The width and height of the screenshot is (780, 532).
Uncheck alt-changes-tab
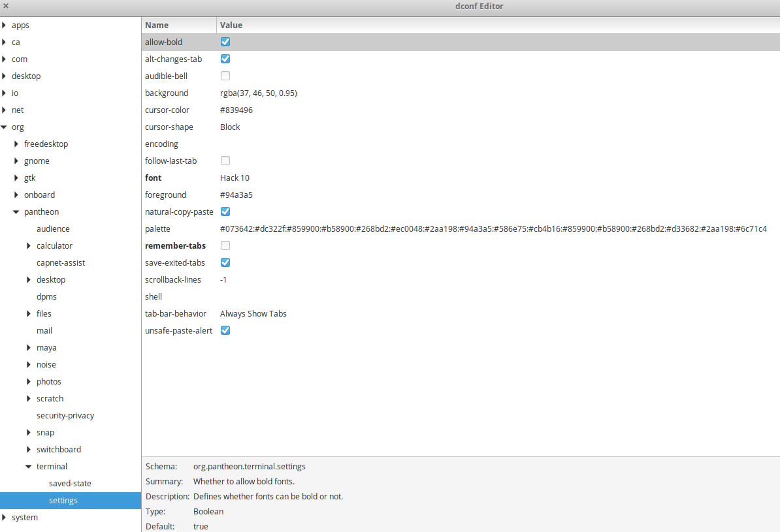pyautogui.click(x=225, y=59)
